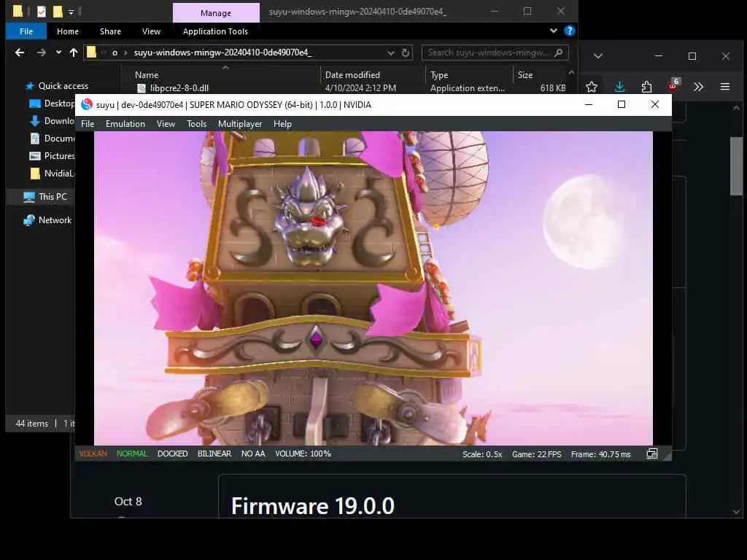Select the libpcre2-8-0.dll file
The height and width of the screenshot is (560, 747).
point(179,88)
